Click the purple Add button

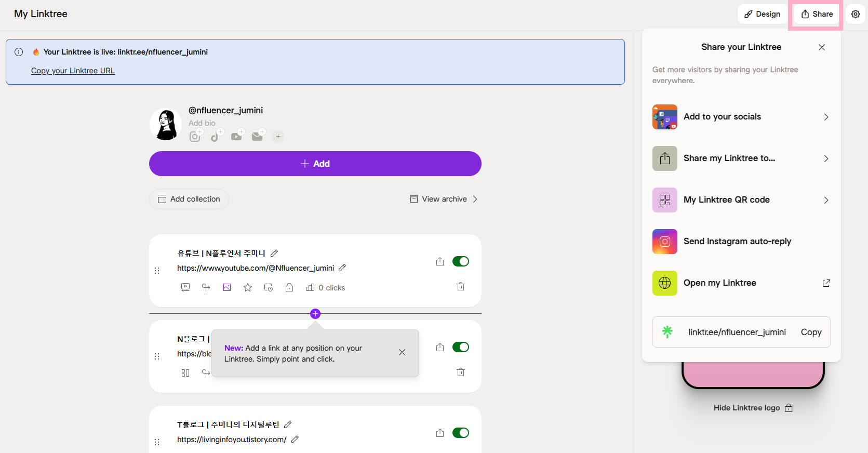coord(315,164)
